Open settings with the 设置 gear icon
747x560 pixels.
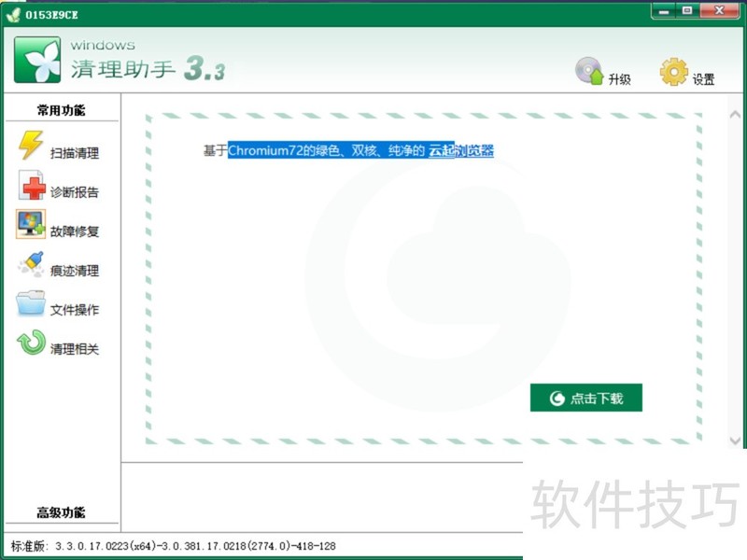coord(674,72)
